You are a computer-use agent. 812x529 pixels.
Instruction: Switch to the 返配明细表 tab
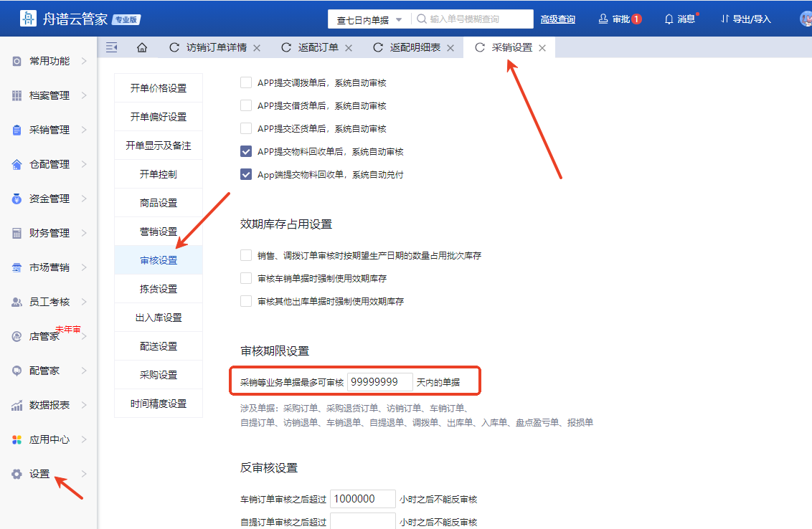[415, 48]
